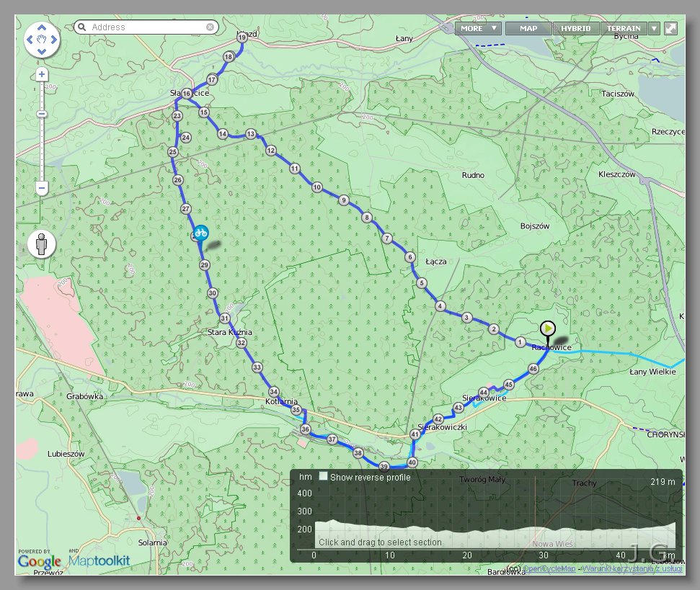Open dropdown arrow next to TERRAIN
The height and width of the screenshot is (590, 700).
tap(654, 29)
